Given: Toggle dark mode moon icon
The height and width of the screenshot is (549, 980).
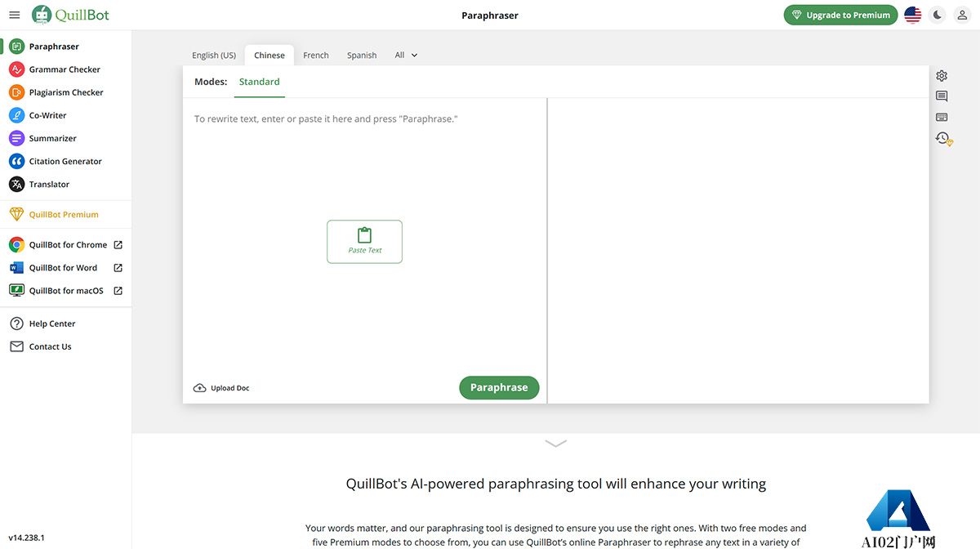Looking at the screenshot, I should point(938,15).
